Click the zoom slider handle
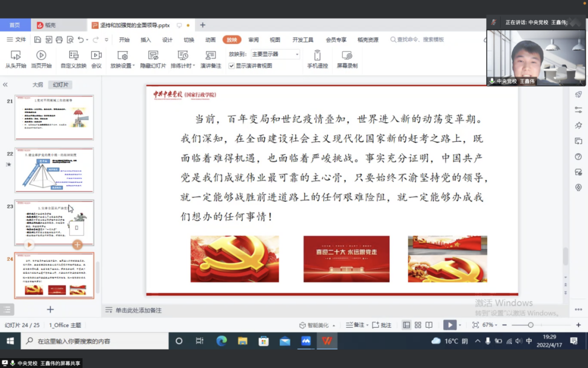 (x=530, y=325)
